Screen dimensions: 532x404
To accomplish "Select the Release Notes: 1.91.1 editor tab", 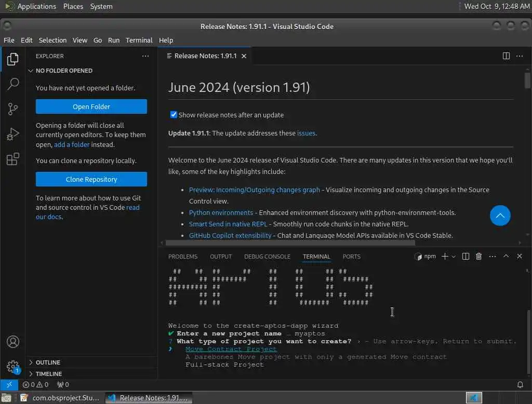I will [x=205, y=56].
